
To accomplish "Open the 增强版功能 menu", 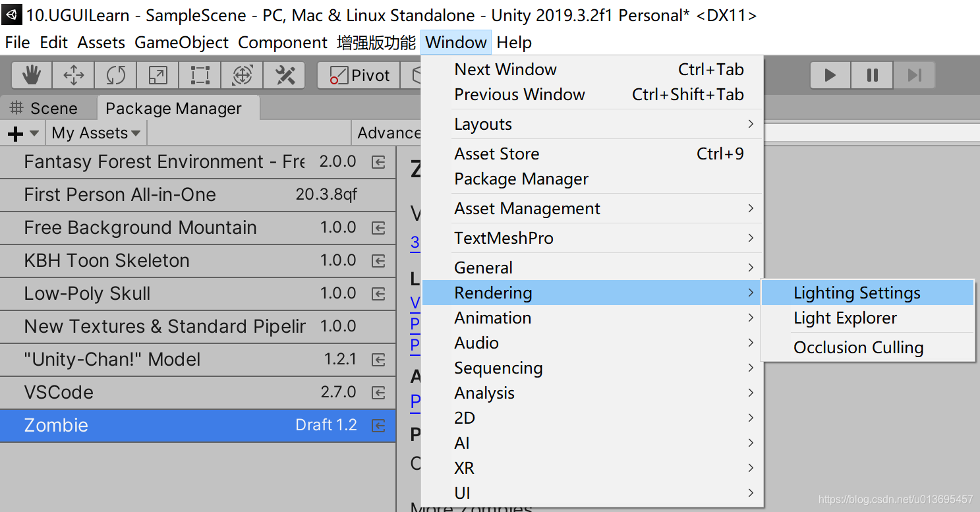I will pos(376,42).
